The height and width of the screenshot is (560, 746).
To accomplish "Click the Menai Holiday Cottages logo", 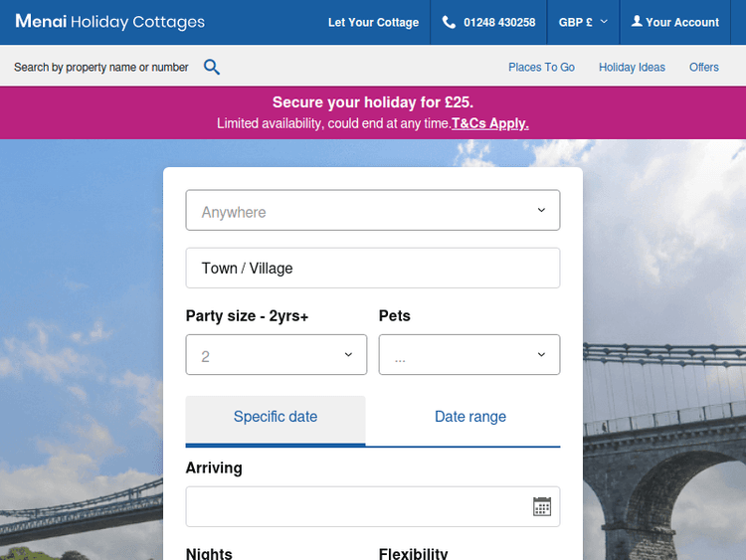I will click(x=109, y=22).
